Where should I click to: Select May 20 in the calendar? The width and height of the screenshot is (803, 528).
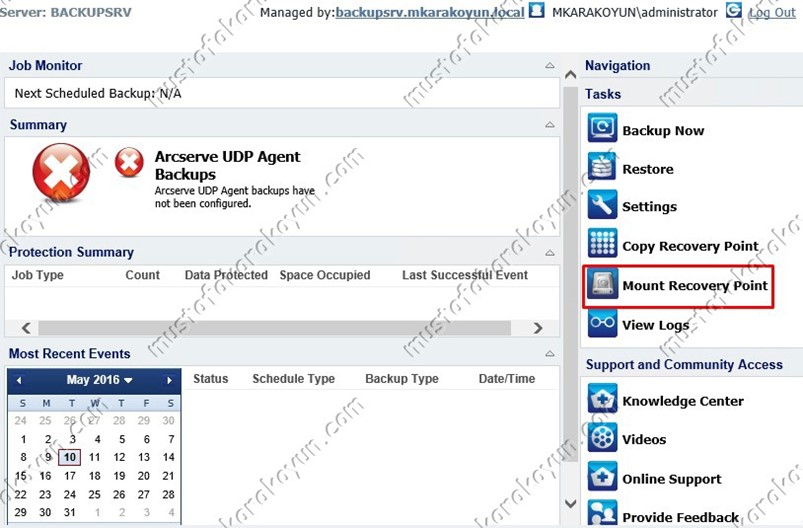point(144,476)
